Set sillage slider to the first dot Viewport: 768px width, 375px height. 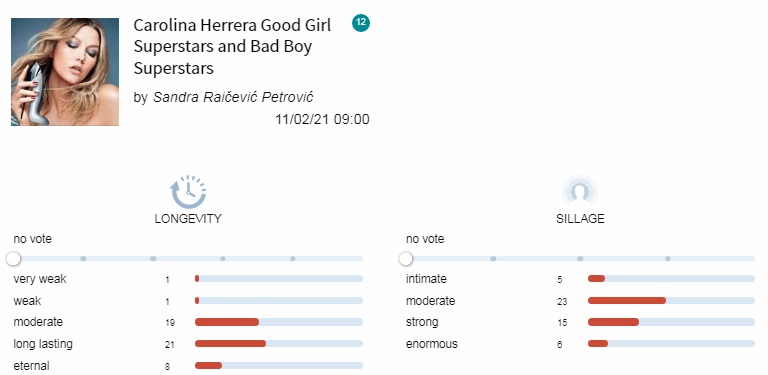tap(493, 258)
